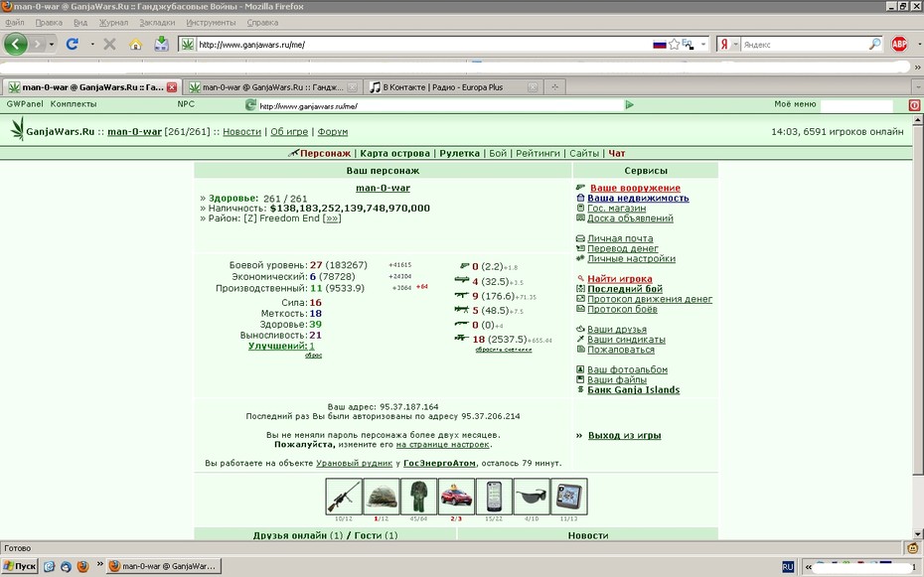Open the Правка menu
Screen dimensions: 924x577
(x=49, y=23)
